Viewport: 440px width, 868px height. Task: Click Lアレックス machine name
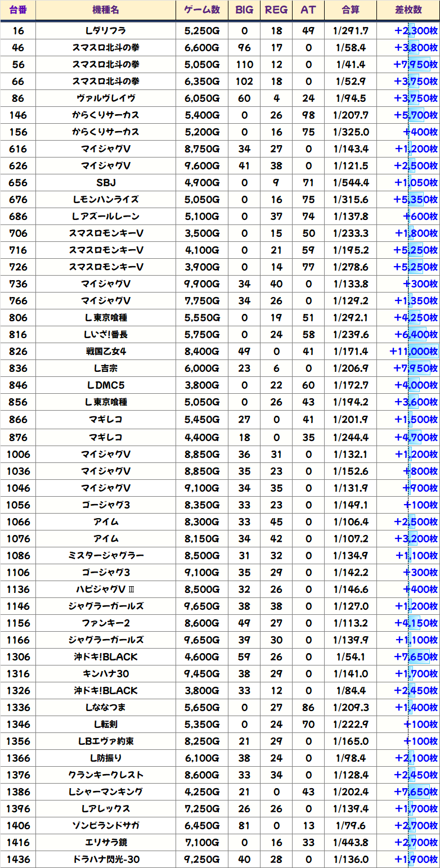coord(106,809)
